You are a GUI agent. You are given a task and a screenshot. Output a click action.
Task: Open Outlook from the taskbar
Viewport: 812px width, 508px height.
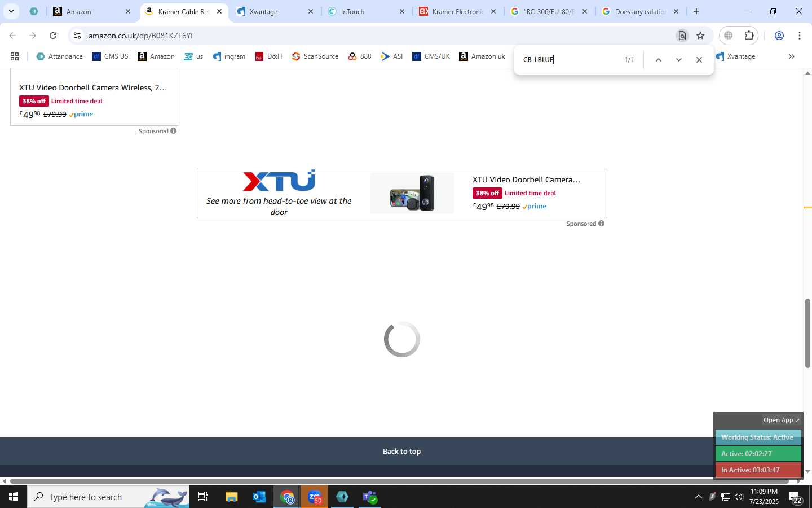(x=259, y=497)
